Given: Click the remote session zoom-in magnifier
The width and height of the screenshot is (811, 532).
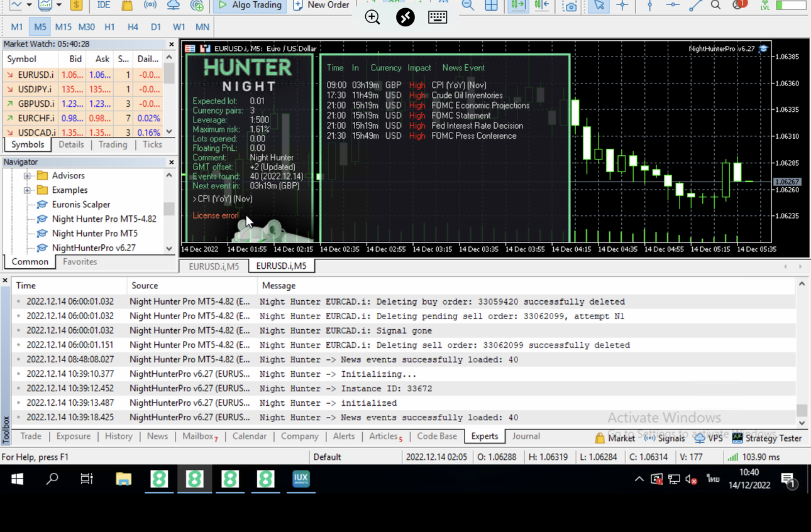Looking at the screenshot, I should [x=373, y=17].
